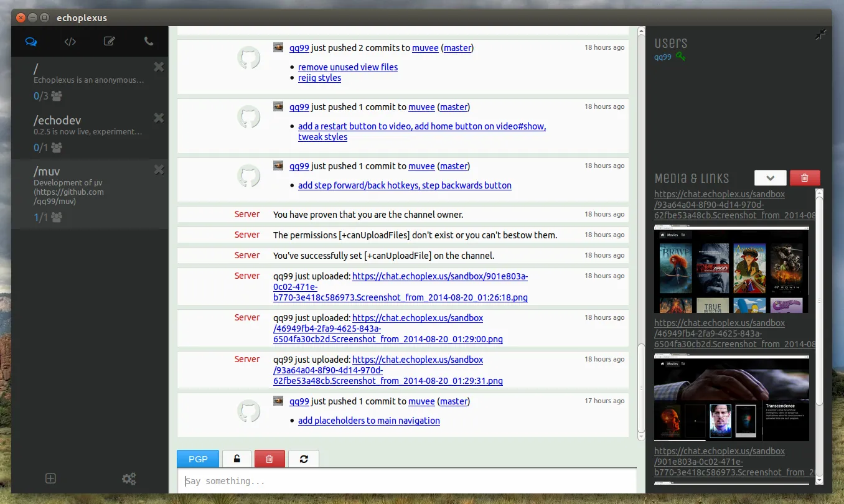Toggle the unlock padlock button
This screenshot has height=504, width=844.
(x=237, y=459)
